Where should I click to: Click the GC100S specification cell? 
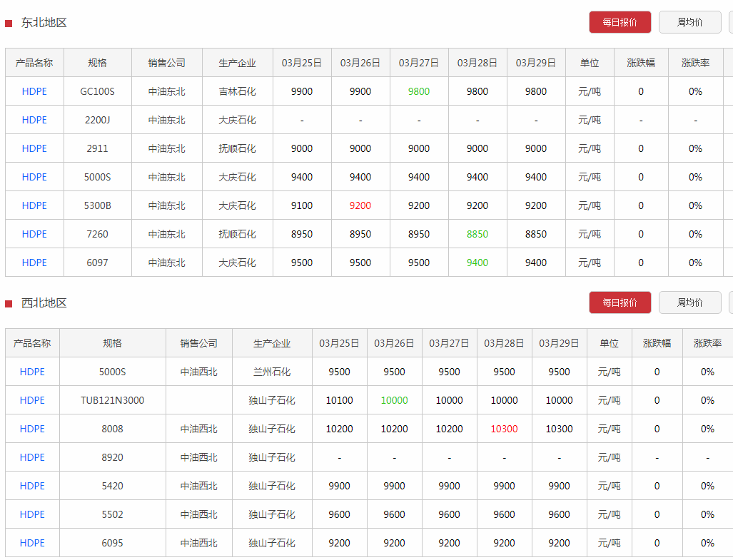tap(97, 91)
